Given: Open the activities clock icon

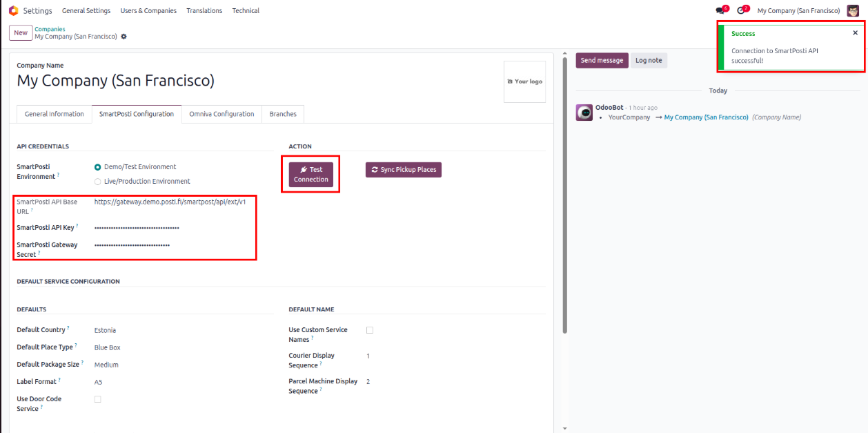Looking at the screenshot, I should click(x=740, y=11).
